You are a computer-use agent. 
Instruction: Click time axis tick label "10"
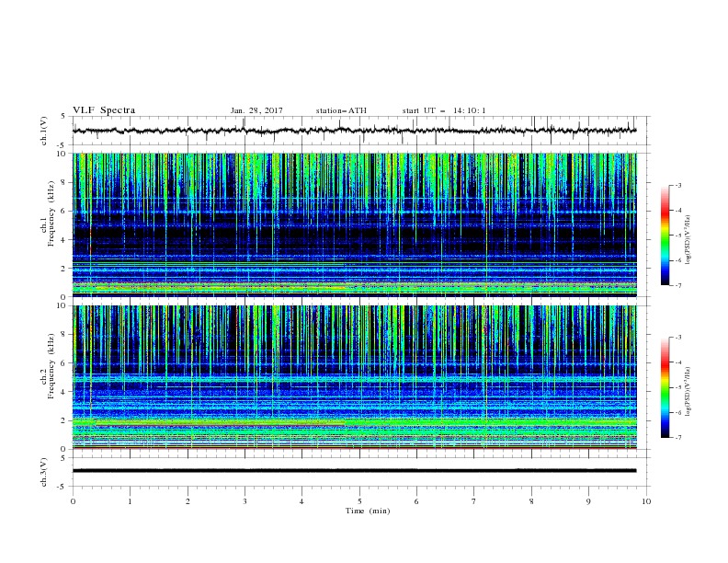(646, 501)
